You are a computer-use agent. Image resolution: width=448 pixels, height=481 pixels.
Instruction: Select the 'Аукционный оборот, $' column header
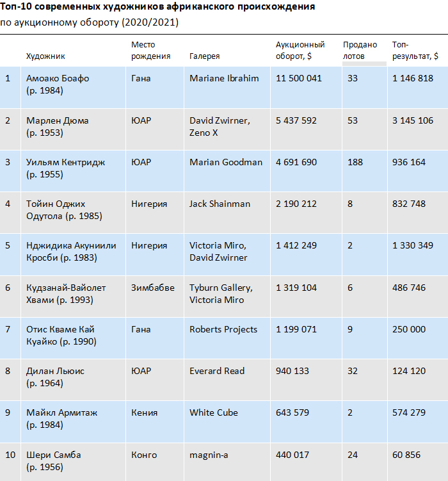(x=300, y=51)
